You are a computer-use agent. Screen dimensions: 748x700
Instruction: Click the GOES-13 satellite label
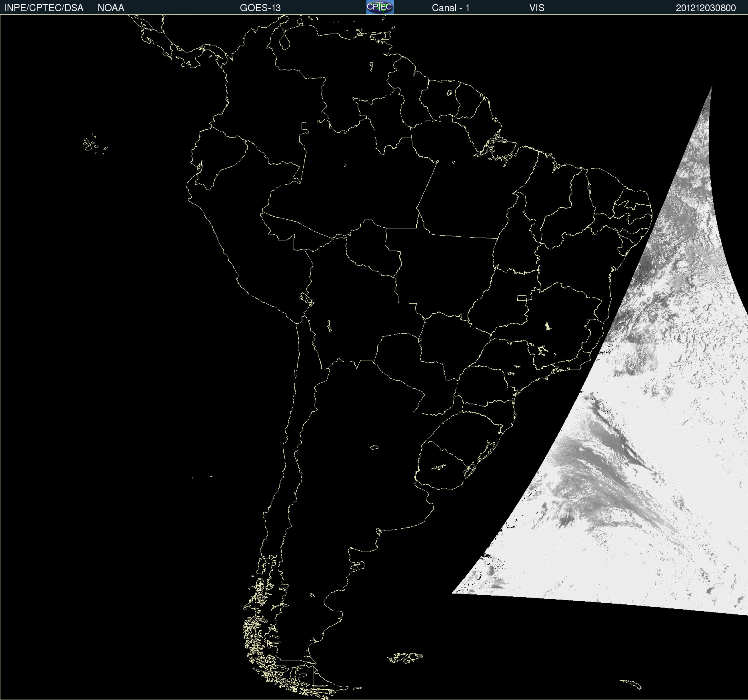[260, 8]
